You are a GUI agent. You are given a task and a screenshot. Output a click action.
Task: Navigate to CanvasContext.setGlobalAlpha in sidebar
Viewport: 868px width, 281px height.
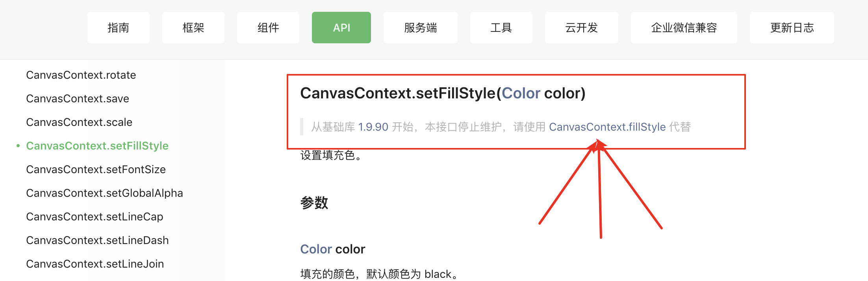click(104, 193)
